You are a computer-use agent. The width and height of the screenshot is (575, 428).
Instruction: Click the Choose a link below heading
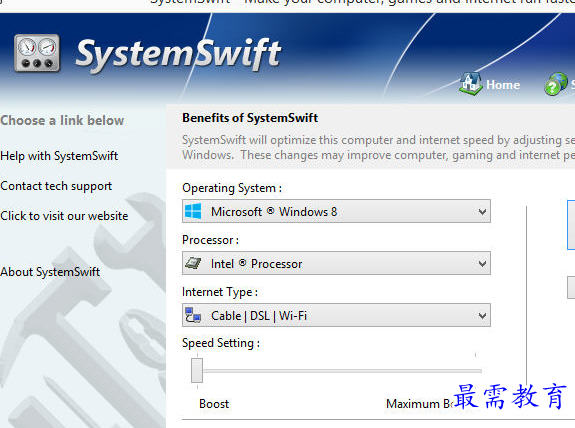pyautogui.click(x=62, y=120)
